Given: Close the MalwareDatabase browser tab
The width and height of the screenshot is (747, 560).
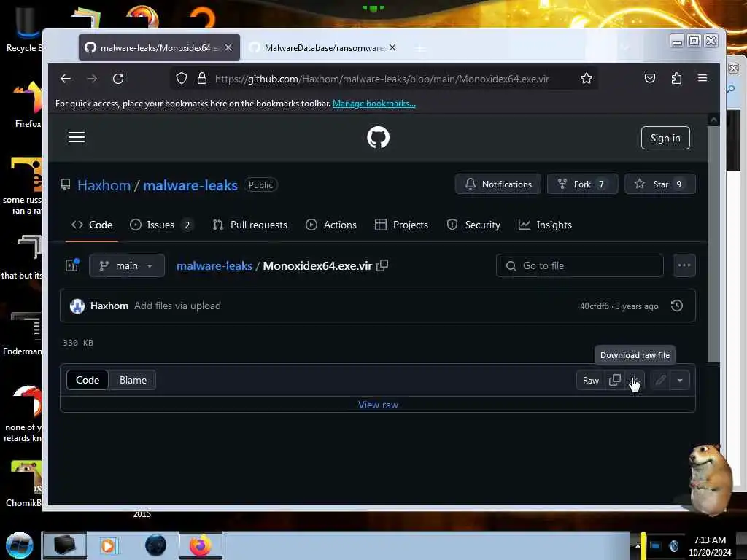Looking at the screenshot, I should (x=392, y=47).
